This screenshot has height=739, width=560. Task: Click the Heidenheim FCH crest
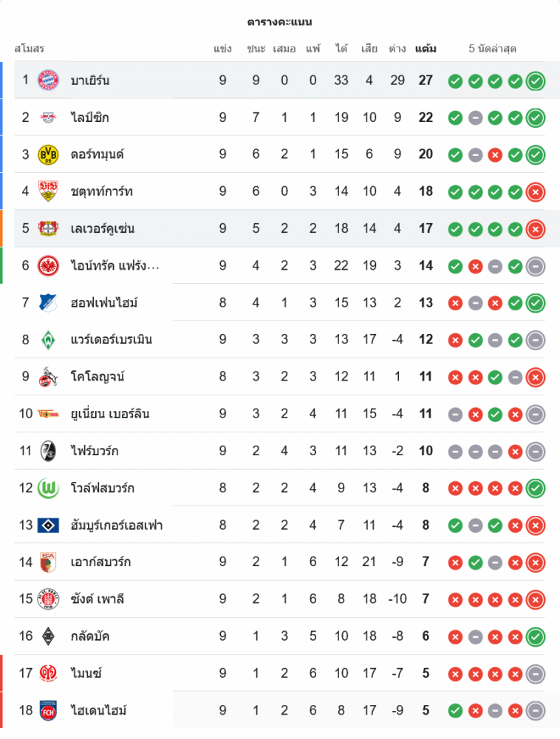(48, 710)
